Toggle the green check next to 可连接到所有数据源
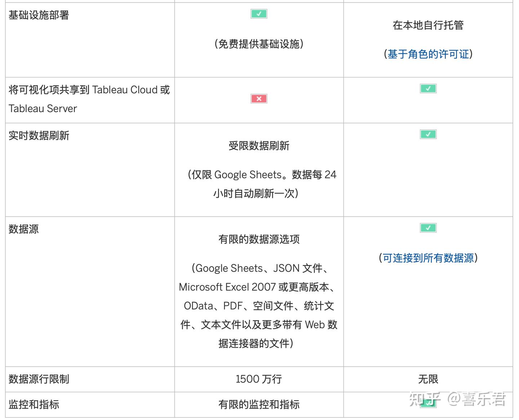The height and width of the screenshot is (420, 519). point(428,227)
